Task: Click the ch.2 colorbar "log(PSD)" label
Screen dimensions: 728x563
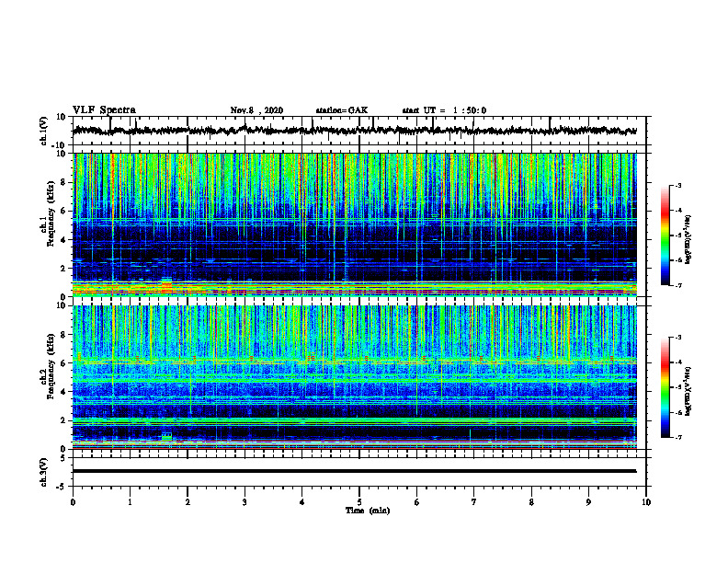Action: [x=688, y=391]
